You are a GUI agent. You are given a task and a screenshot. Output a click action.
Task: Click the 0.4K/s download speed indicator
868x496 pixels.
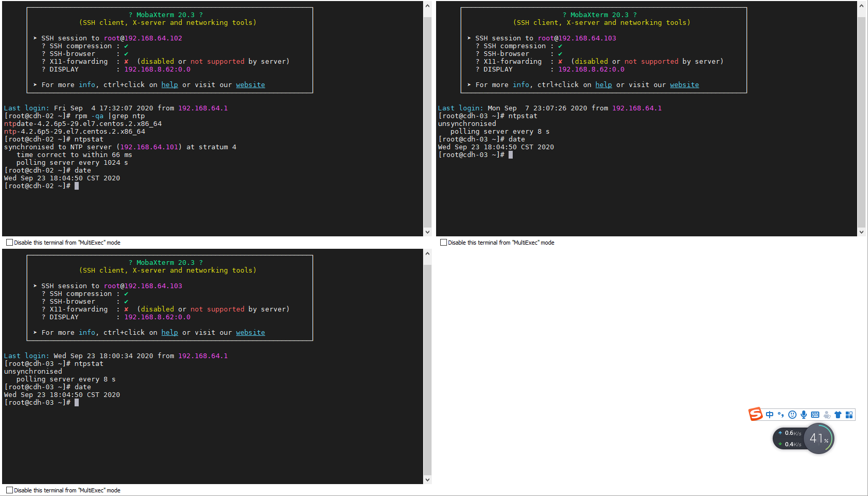click(790, 444)
